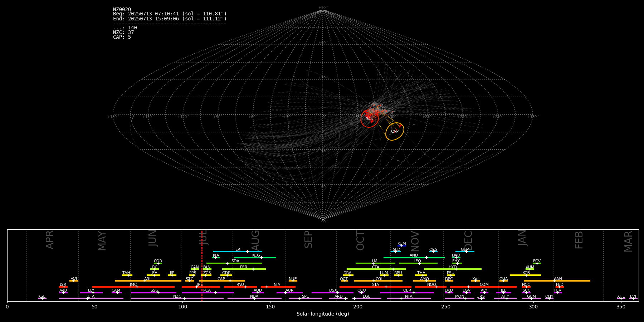Click the 'Beg: 20250713 07:10:41' header line
Viewport: 644px width, 322px height.
point(170,14)
